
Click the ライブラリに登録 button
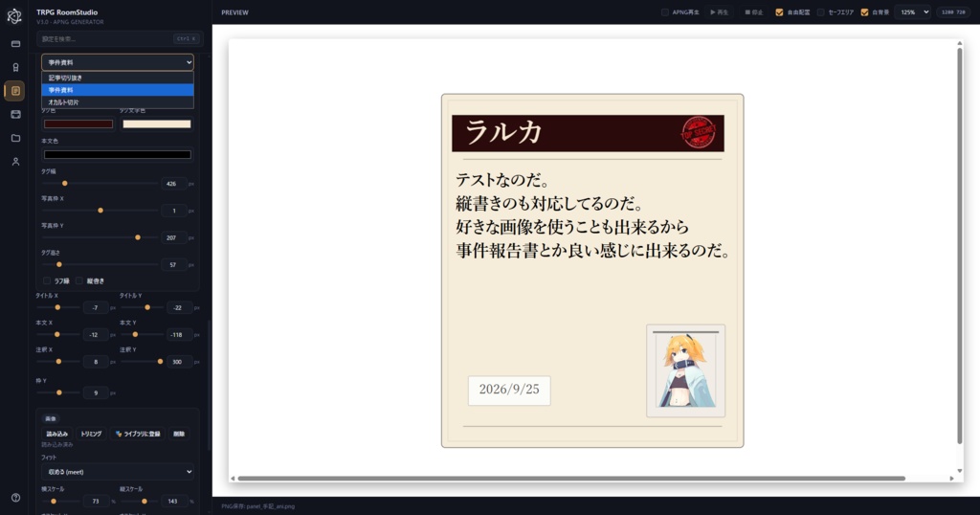(x=138, y=434)
